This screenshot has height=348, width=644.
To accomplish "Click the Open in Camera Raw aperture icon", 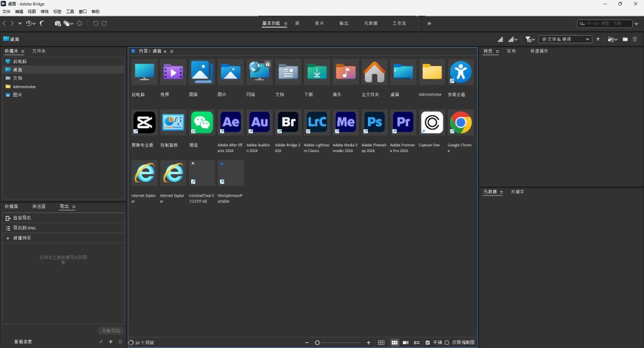I will coord(80,23).
